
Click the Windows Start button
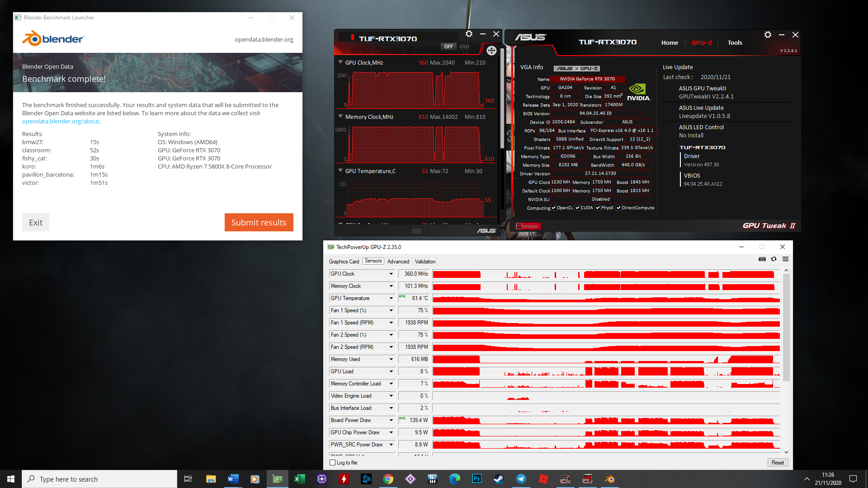pos(11,479)
